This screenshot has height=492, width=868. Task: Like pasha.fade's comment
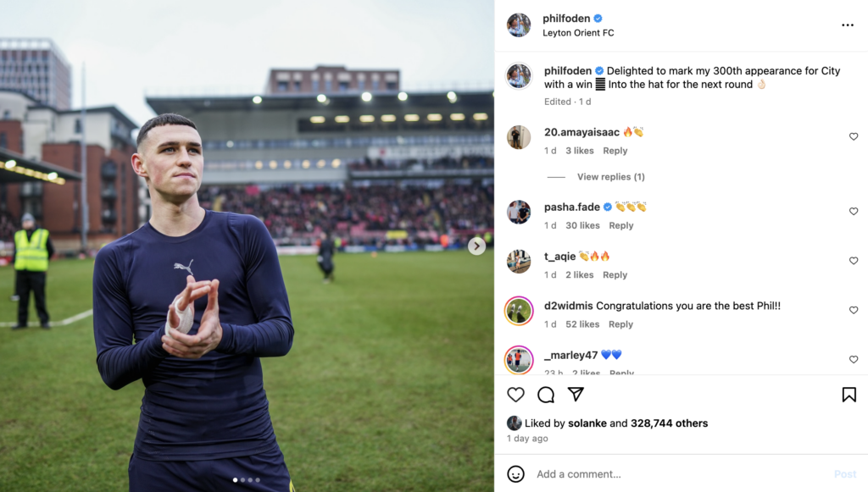[x=854, y=211]
